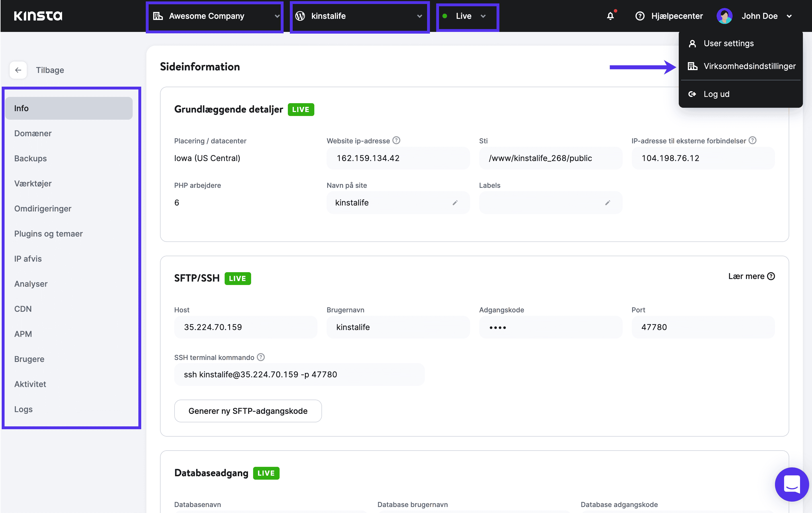Click the LIVE status badge on Grundlæggende detaljer
The height and width of the screenshot is (513, 812).
pyautogui.click(x=302, y=109)
